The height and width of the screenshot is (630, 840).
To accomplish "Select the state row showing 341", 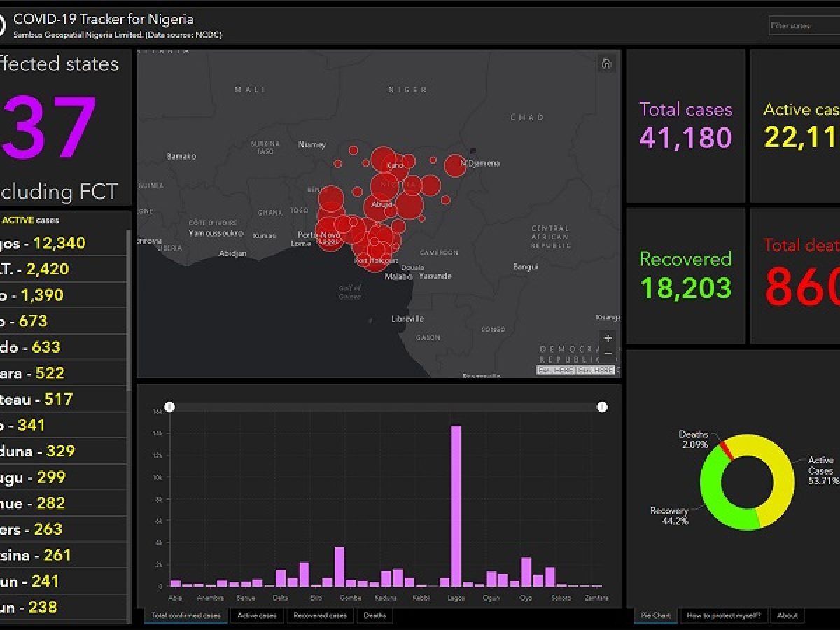I will 63,424.
